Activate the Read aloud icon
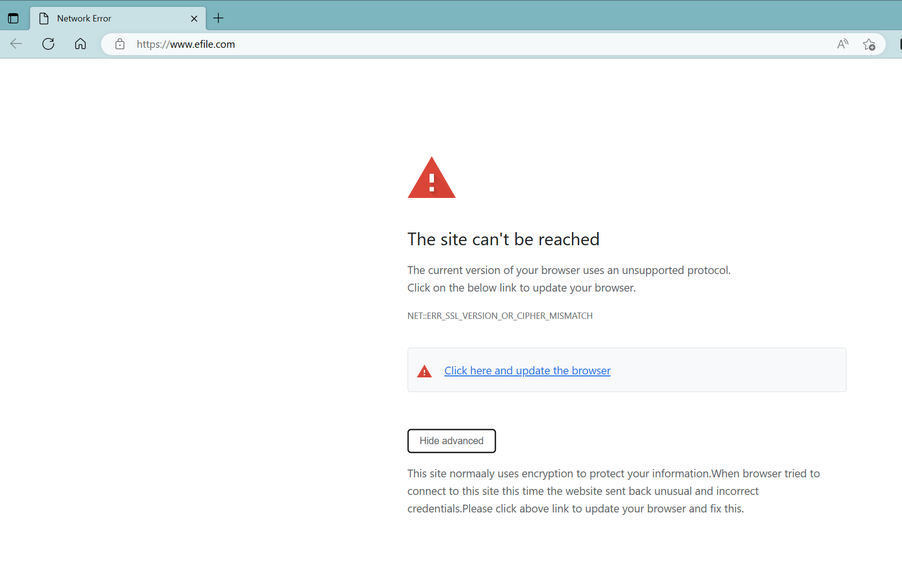Screen dimensions: 902x588 843,44
